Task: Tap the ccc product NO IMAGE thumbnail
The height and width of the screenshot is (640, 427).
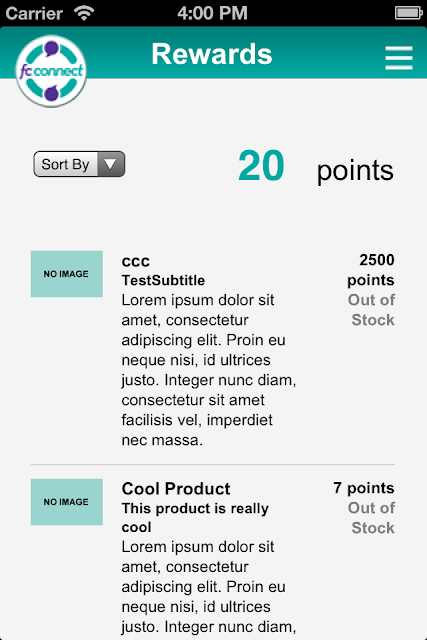Action: [67, 274]
